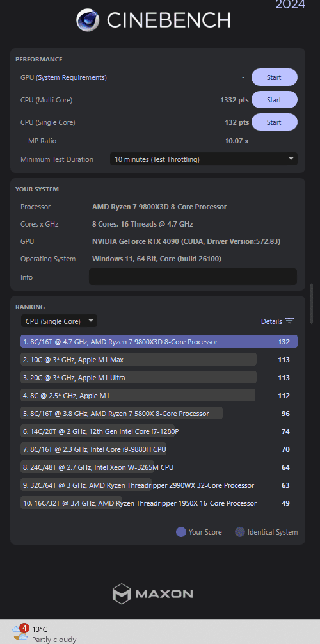The image size is (320, 644).
Task: Click inside the Info text field
Action: click(193, 277)
